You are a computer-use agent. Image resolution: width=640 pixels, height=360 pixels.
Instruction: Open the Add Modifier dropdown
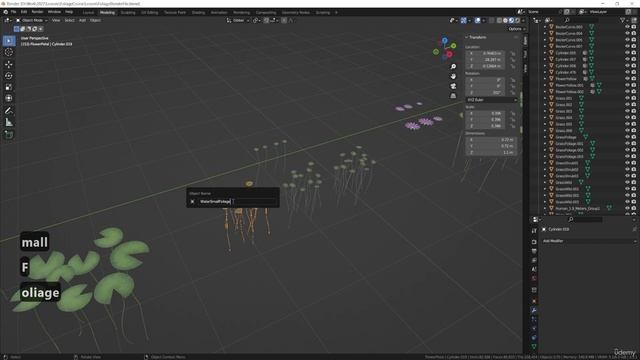pos(589,241)
